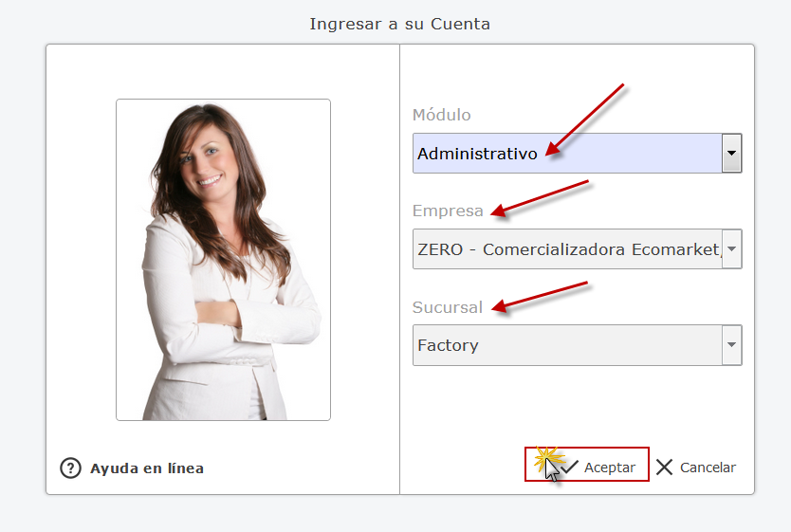Click the red arrow pointing at Sucursal
Screen dimensions: 791x532
click(540, 298)
